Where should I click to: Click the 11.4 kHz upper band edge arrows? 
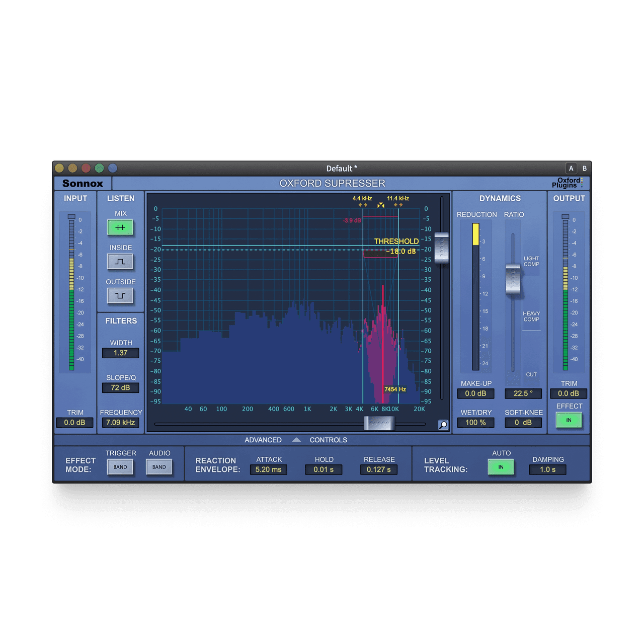click(x=398, y=205)
